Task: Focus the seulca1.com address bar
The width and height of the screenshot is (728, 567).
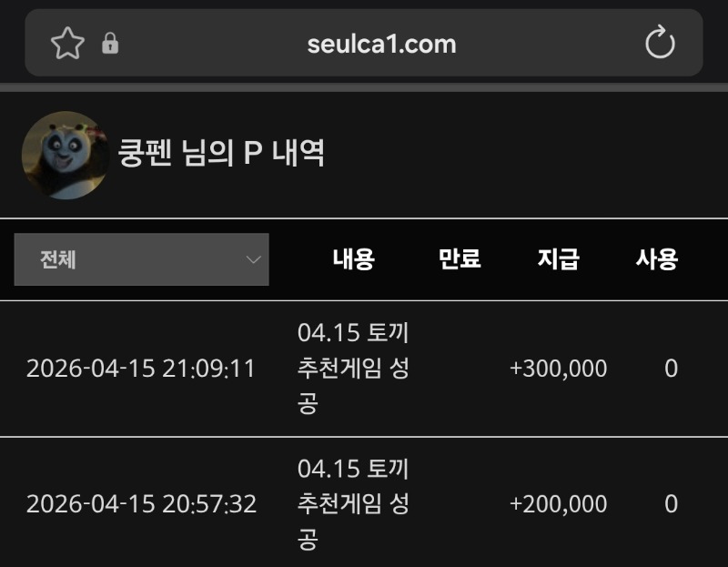Action: [381, 43]
